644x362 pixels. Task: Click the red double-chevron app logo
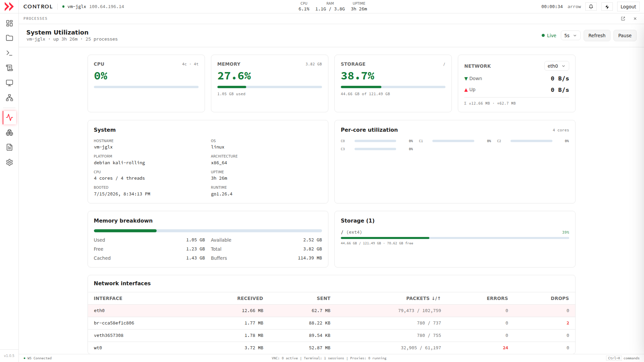pos(9,6)
